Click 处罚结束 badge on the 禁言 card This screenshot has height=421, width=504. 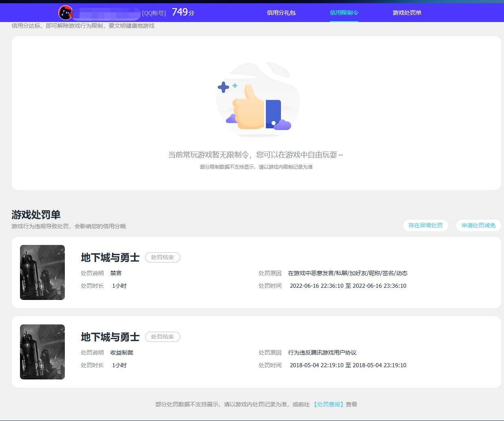pos(162,257)
